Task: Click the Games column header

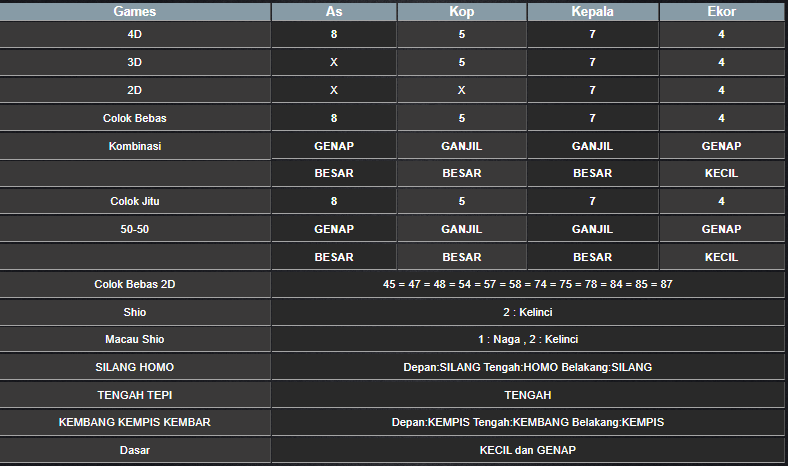Action: (x=135, y=12)
